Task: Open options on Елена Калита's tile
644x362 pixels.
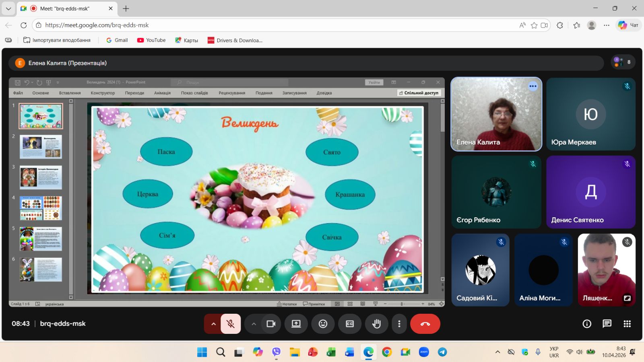Action: pos(533,86)
